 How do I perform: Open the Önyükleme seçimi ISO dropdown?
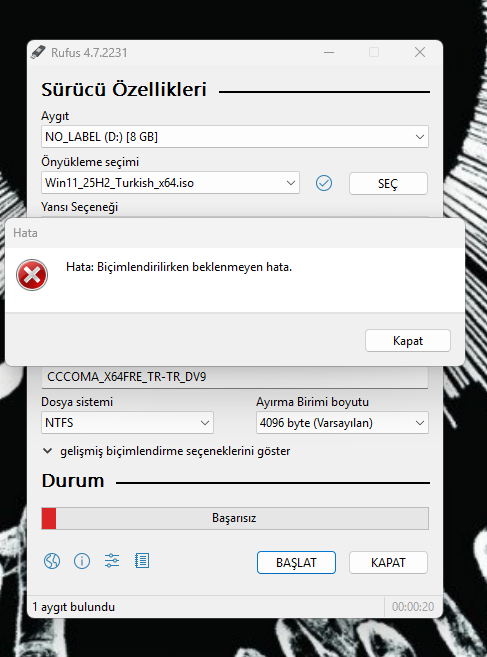170,183
